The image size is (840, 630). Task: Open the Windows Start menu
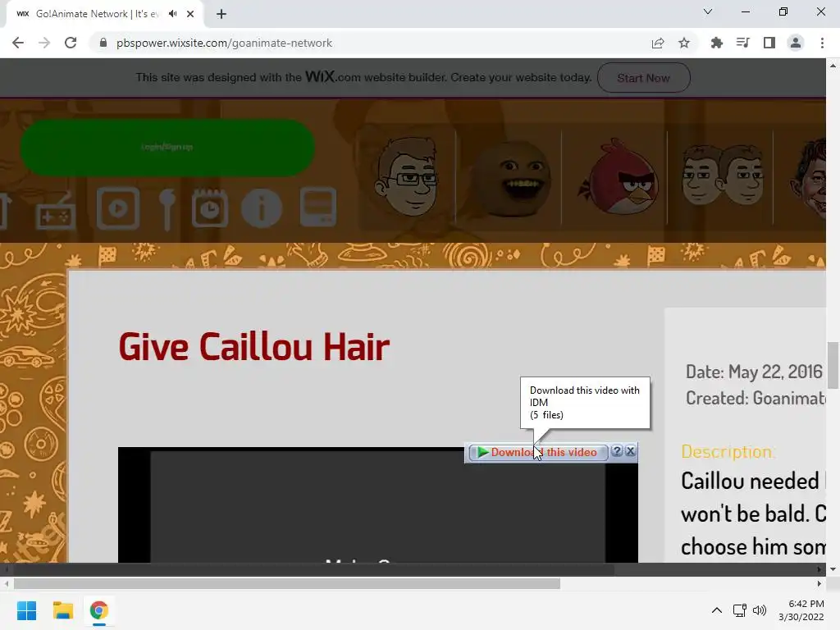[26, 610]
